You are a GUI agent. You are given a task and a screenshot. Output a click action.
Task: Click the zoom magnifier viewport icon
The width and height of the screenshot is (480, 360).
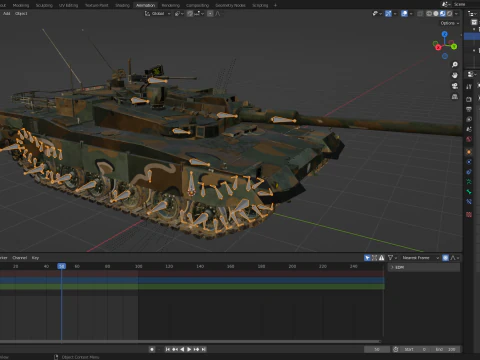455,65
